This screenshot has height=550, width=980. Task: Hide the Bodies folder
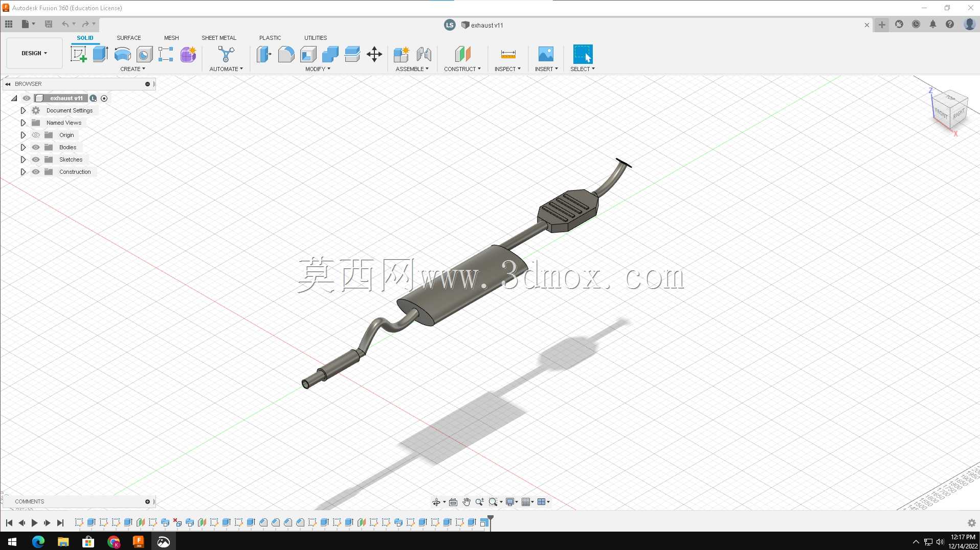point(36,147)
